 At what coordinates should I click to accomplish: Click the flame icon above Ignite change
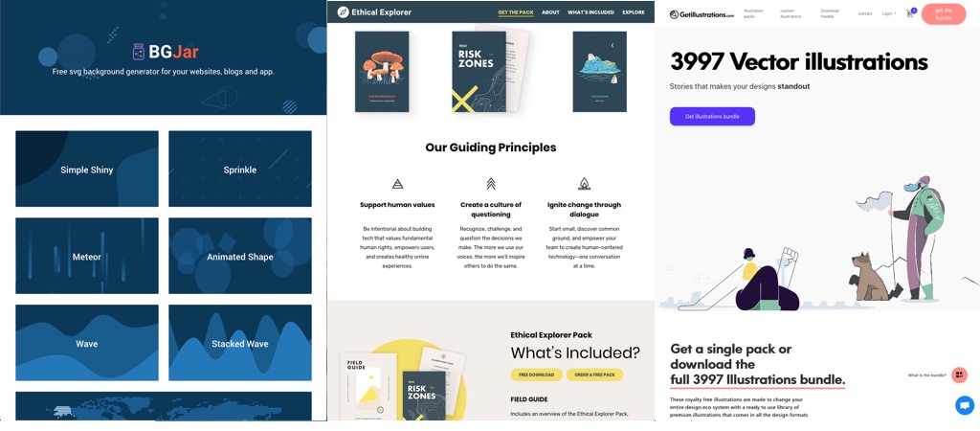(x=584, y=183)
